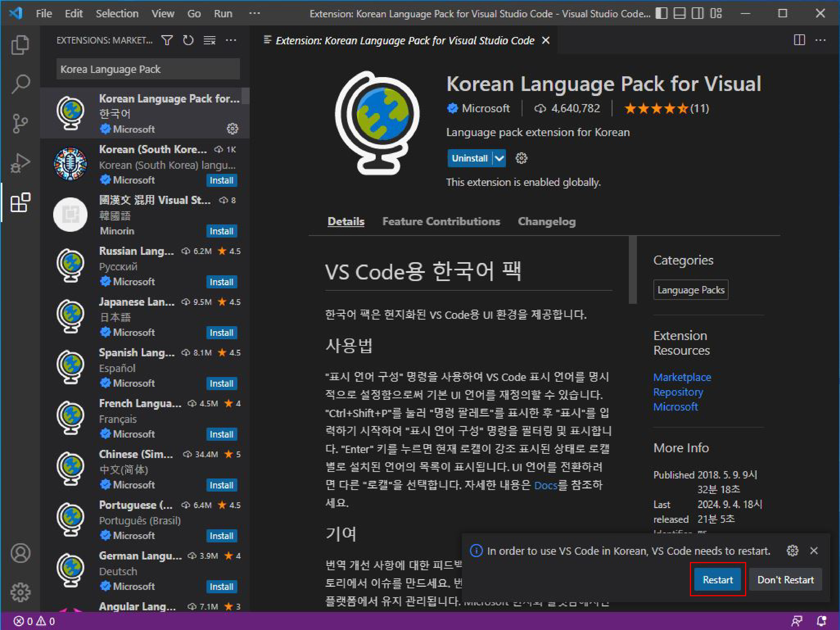Open the Repository resource link

(x=678, y=392)
